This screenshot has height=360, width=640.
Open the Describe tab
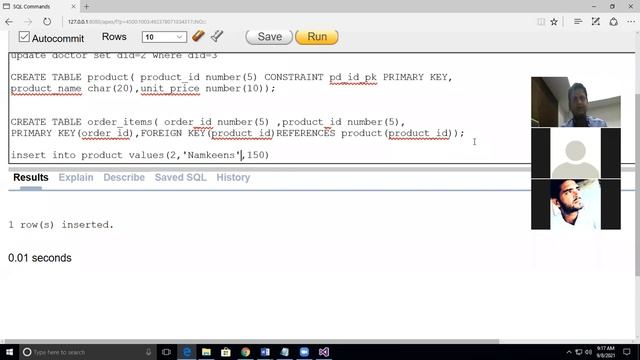point(124,178)
